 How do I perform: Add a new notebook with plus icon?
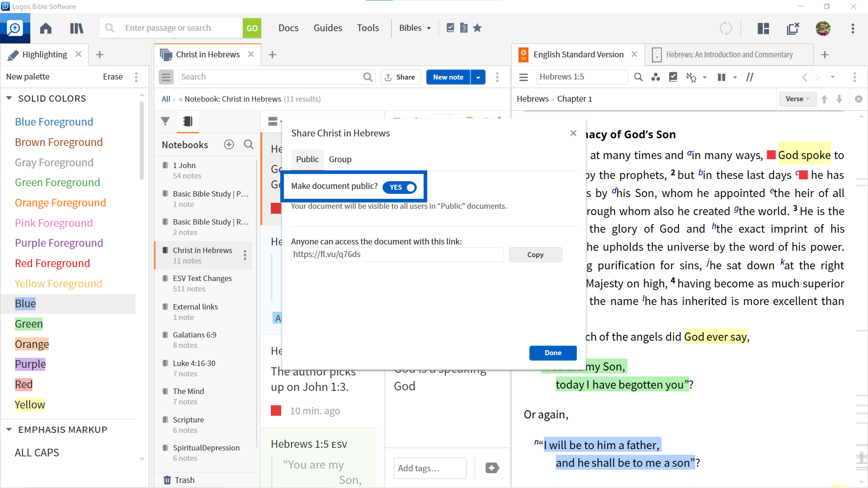[229, 145]
